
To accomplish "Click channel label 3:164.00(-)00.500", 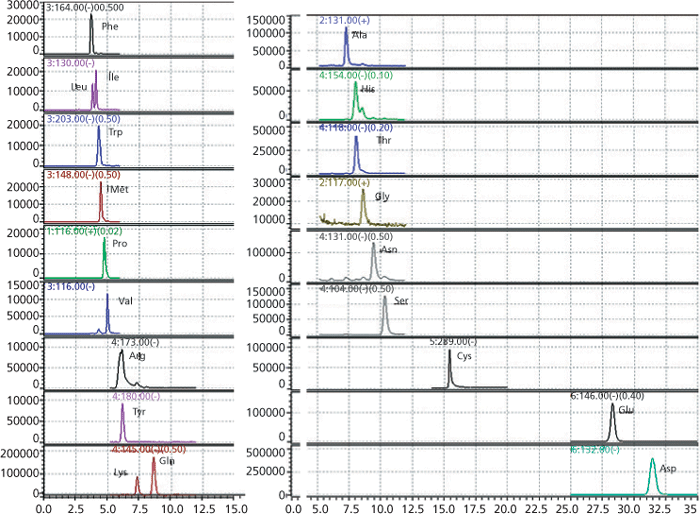I will [85, 8].
